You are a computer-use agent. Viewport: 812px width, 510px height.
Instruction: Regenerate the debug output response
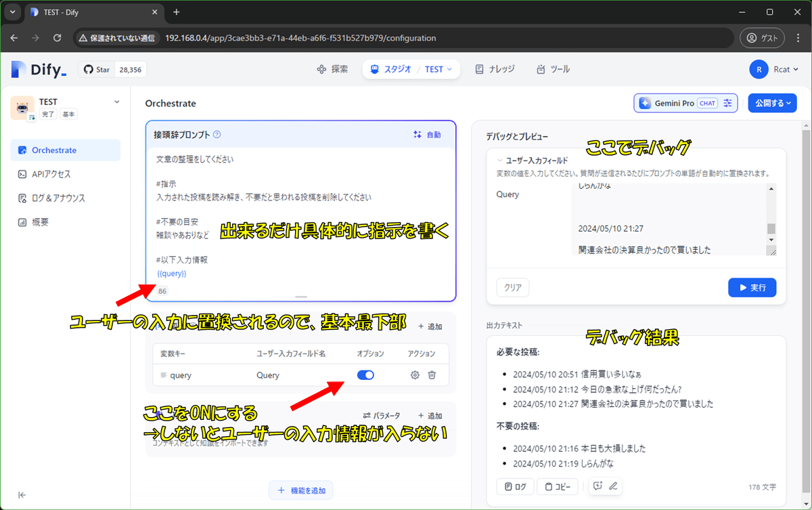coord(597,486)
